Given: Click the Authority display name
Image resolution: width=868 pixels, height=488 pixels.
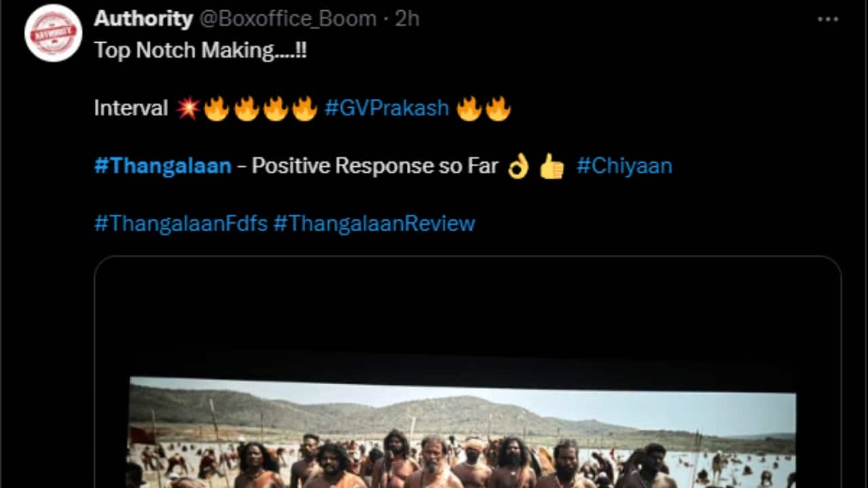Looking at the screenshot, I should [143, 19].
